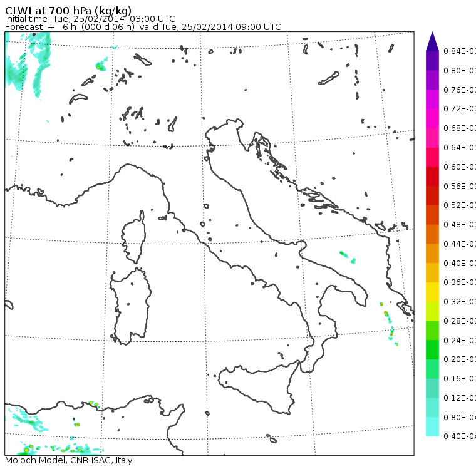Pick the band between 0.48E-03 and 0.52E-03

[x=432, y=215]
